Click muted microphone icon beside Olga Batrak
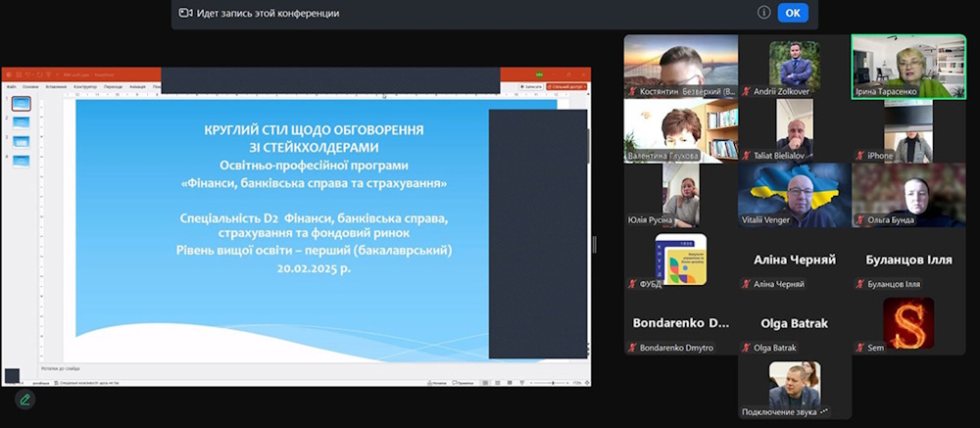Image resolution: width=980 pixels, height=428 pixels. 747,348
